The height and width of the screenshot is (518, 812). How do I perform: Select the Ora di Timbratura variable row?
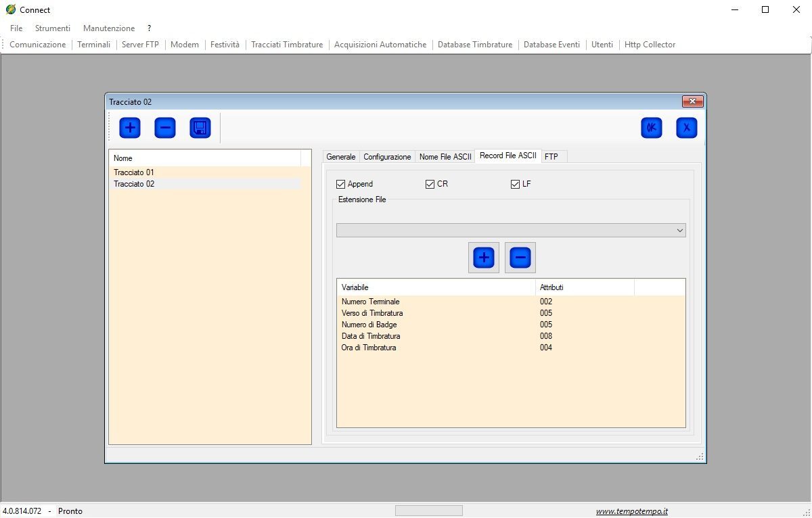click(x=511, y=348)
